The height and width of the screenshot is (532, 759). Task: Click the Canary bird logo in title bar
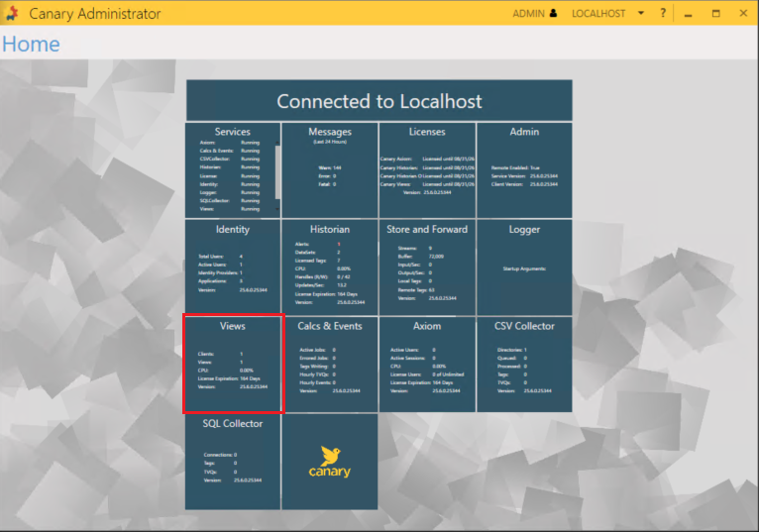coord(12,13)
